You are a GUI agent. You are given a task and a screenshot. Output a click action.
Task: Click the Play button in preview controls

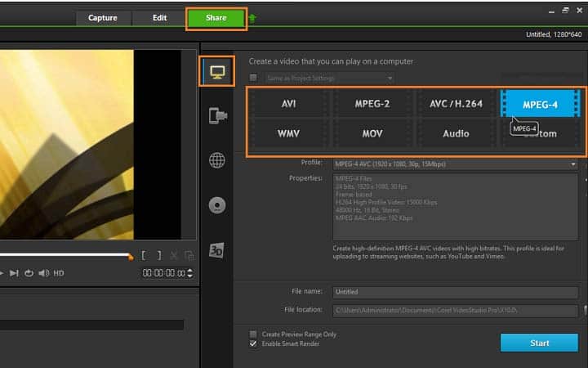[2, 273]
